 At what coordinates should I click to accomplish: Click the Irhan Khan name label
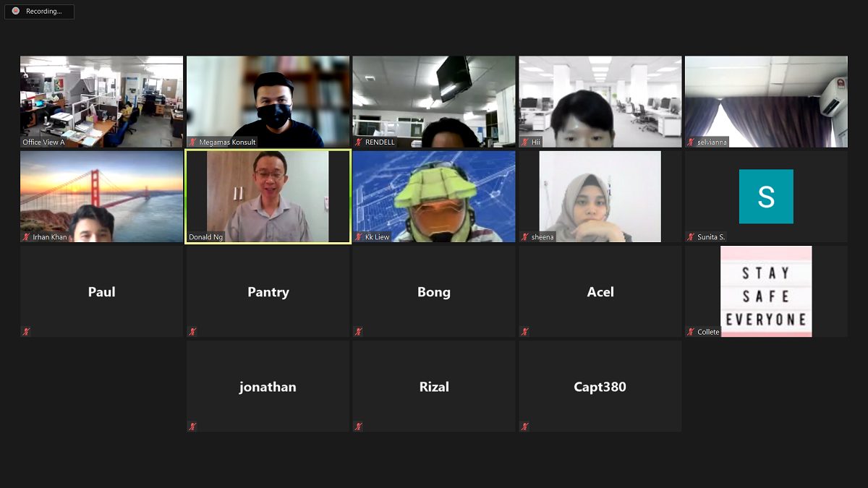tap(49, 237)
